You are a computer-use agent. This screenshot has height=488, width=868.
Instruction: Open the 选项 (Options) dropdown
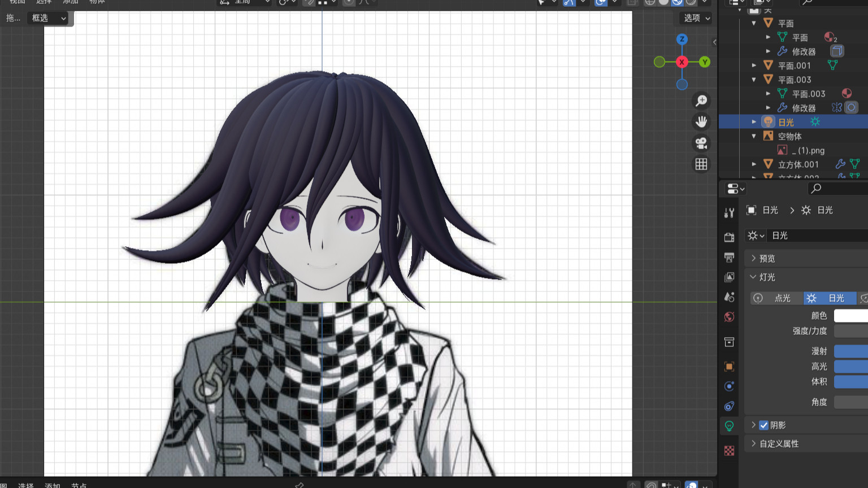(696, 18)
